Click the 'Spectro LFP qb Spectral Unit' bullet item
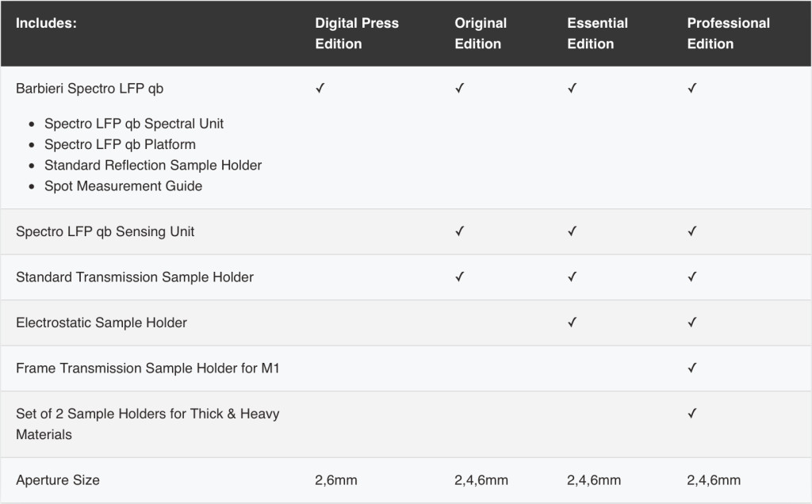 [134, 124]
